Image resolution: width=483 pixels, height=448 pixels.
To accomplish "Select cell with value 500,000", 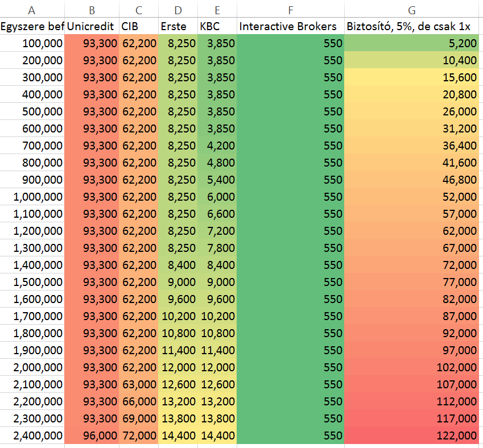I will pyautogui.click(x=32, y=111).
